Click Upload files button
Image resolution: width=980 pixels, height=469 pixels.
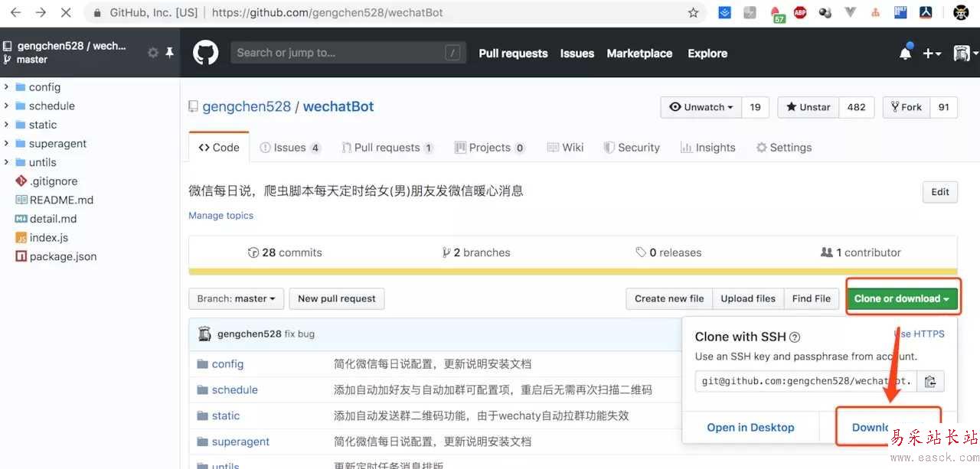[x=748, y=298]
